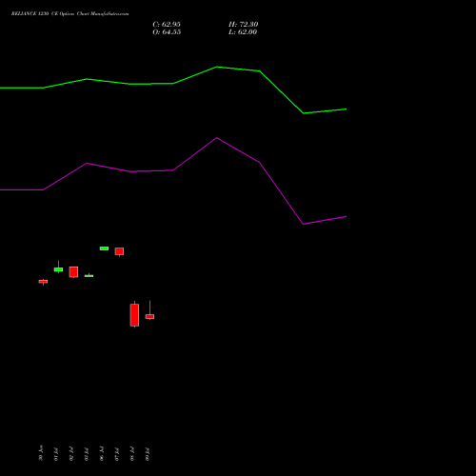Viewport: 476px width, 476px height.
Task: Click the '01 Jul' date axis label
Action: tap(56, 454)
